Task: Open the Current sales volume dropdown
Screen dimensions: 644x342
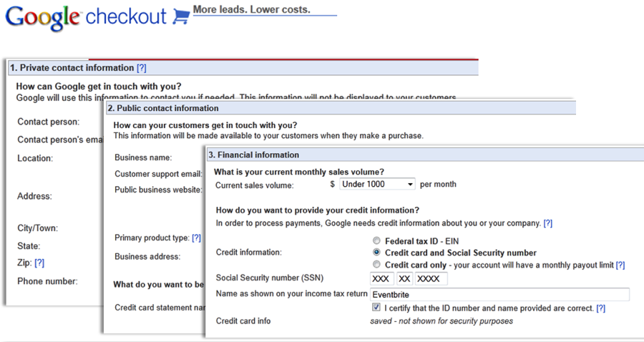Action: [377, 184]
